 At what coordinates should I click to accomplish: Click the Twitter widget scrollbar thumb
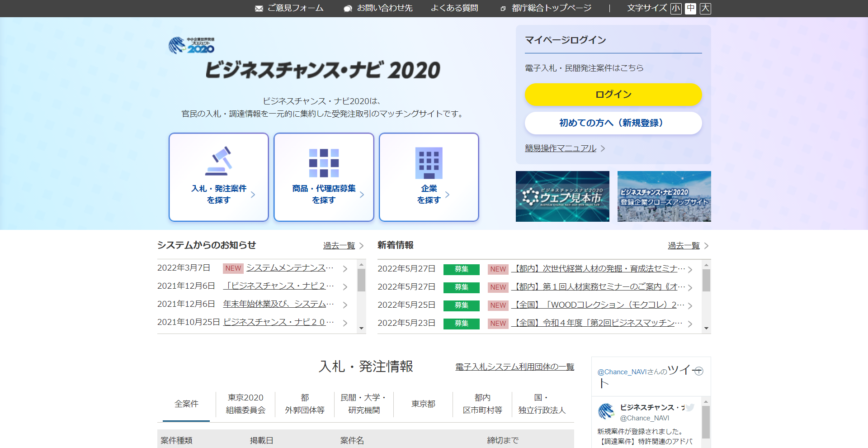(x=706, y=422)
